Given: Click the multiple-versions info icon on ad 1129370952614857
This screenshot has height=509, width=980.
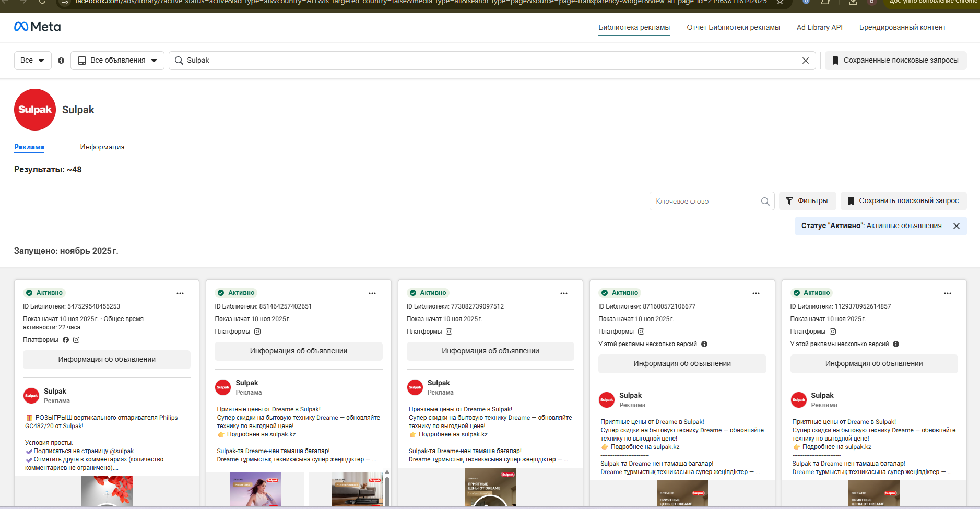Looking at the screenshot, I should tap(896, 344).
